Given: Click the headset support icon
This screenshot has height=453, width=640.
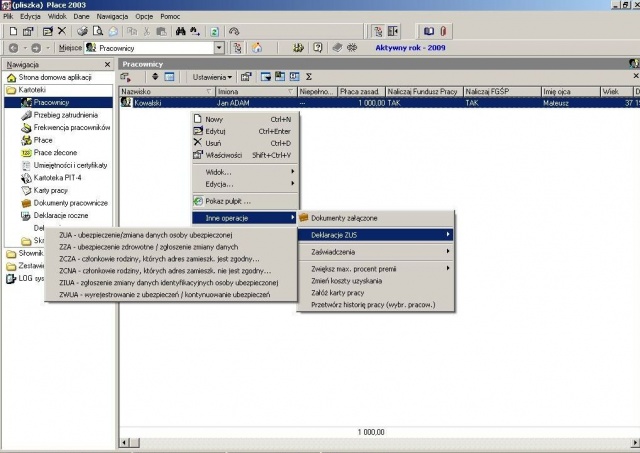Looking at the screenshot, I should (234, 31).
